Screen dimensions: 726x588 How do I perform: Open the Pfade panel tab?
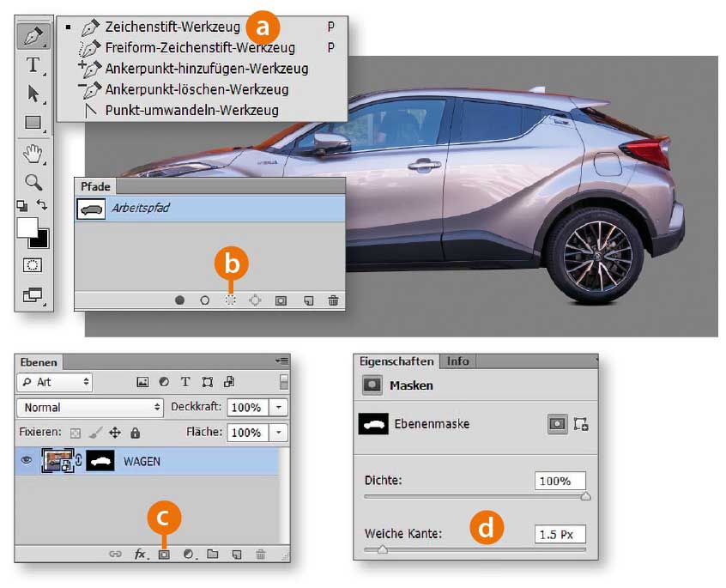pos(95,186)
